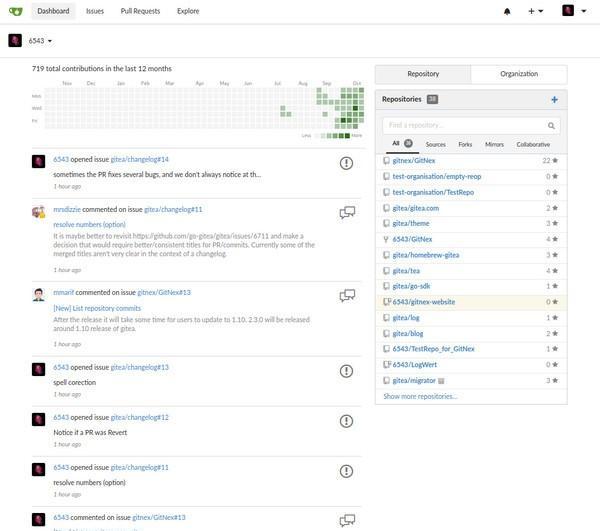Open the gitea/go-sdk repository
This screenshot has width=600, height=531.
[x=411, y=286]
